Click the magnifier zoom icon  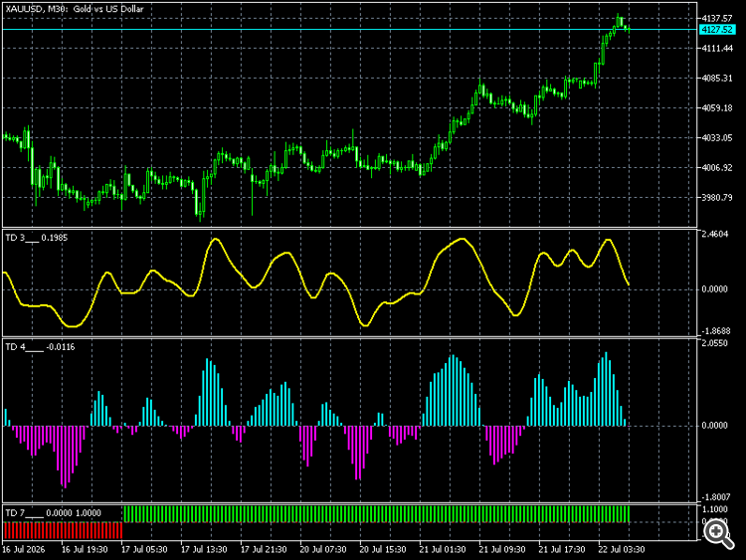(718, 533)
